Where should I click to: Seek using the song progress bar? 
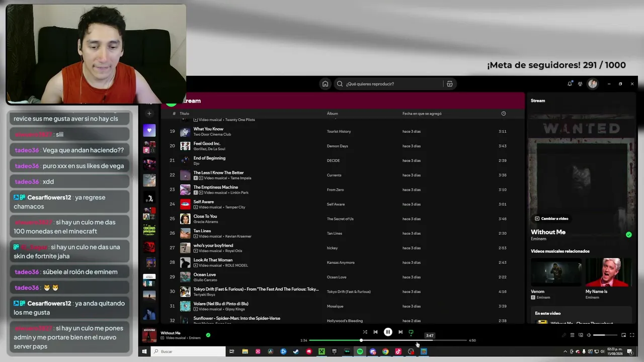[x=388, y=340]
